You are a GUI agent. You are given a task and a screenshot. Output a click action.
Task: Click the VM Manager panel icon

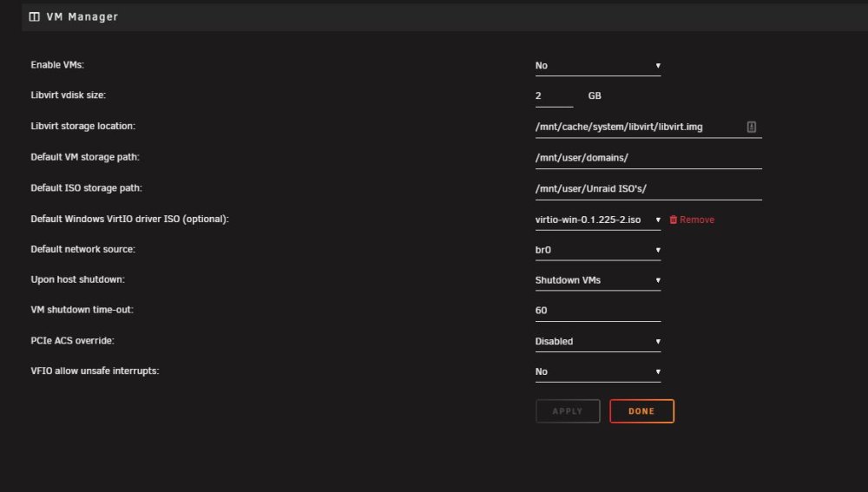click(x=35, y=16)
